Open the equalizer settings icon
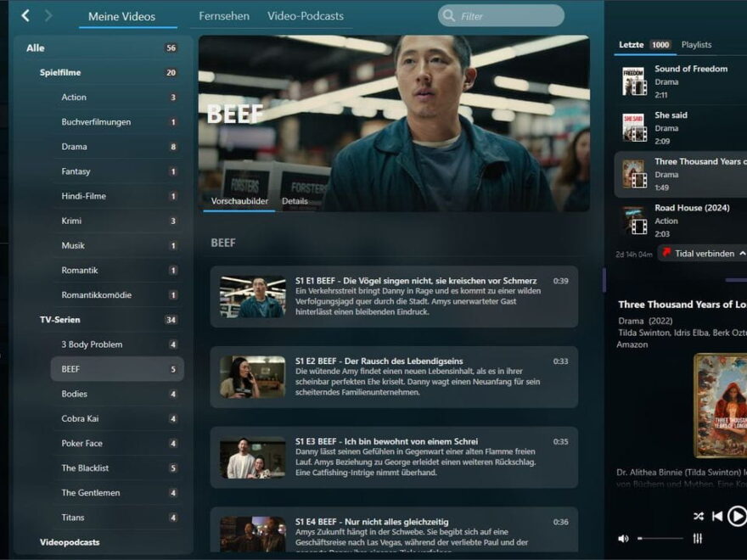 (x=698, y=539)
